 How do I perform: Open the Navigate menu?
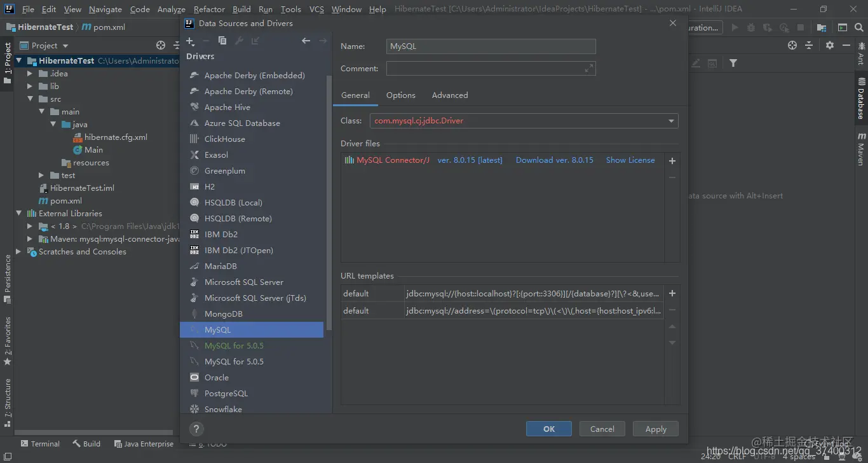click(105, 9)
